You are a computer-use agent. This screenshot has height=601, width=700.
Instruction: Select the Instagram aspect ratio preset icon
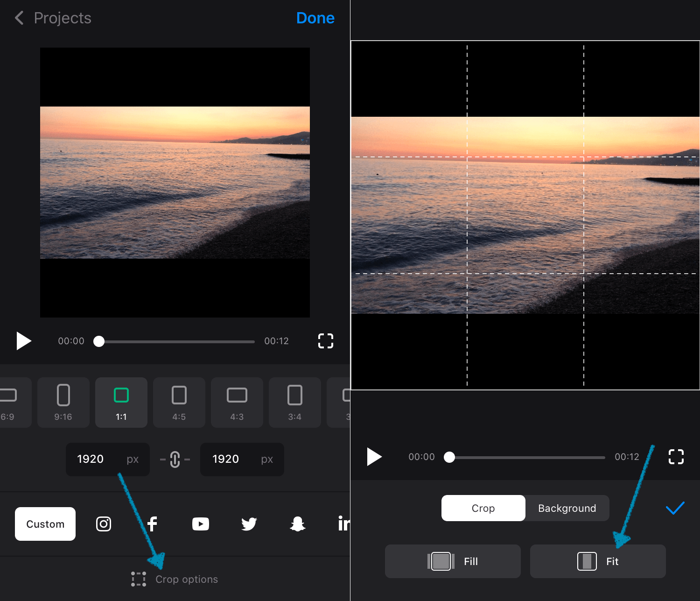tap(103, 523)
